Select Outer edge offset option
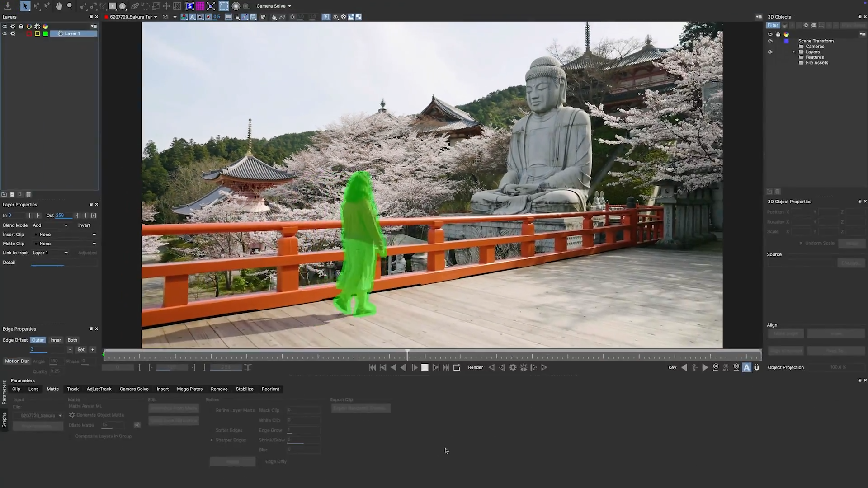Image resolution: width=868 pixels, height=488 pixels. (38, 340)
